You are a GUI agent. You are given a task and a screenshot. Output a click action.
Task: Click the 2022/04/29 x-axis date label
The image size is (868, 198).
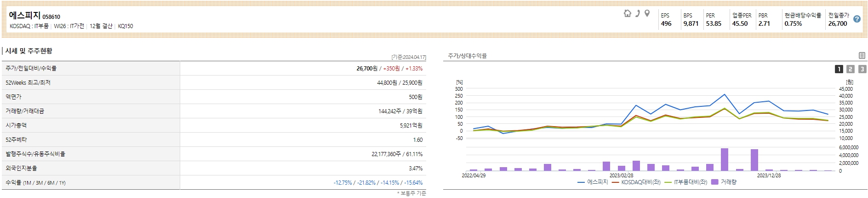474,175
